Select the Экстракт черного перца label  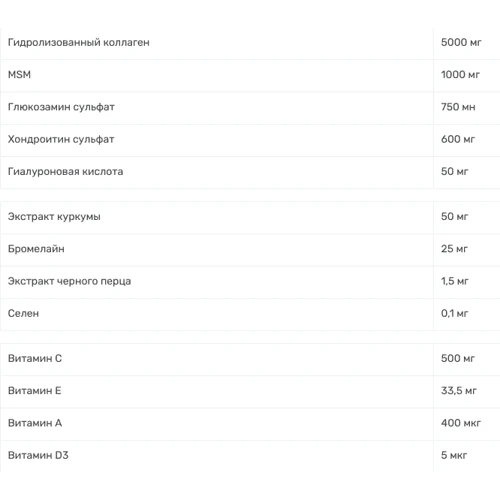point(69,281)
